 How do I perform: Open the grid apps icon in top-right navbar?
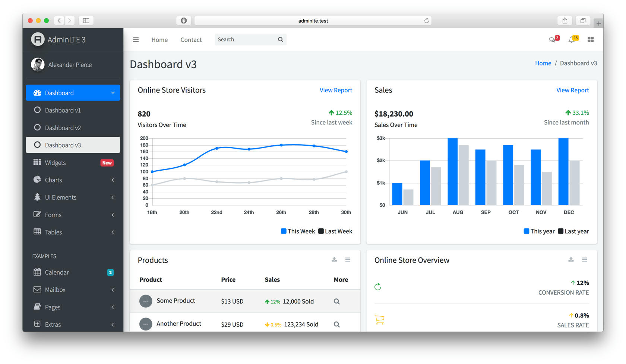591,39
